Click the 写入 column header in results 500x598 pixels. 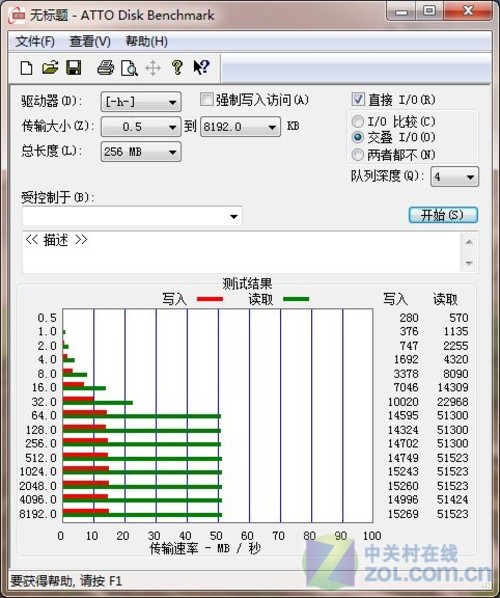tap(395, 299)
